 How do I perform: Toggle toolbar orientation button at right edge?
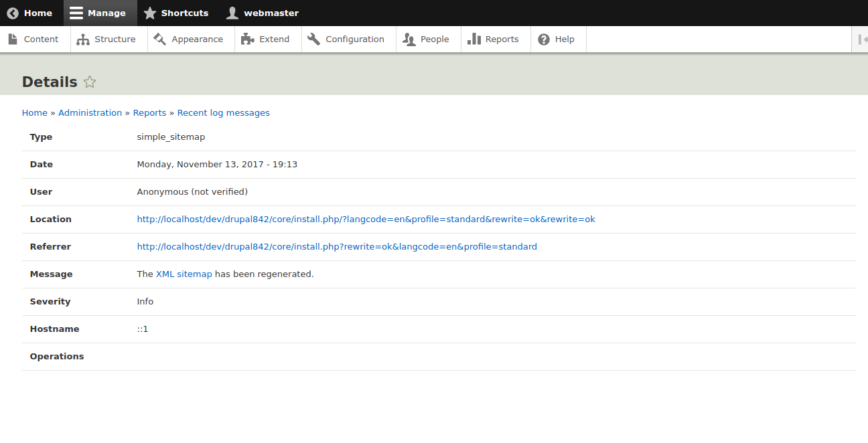pyautogui.click(x=862, y=39)
